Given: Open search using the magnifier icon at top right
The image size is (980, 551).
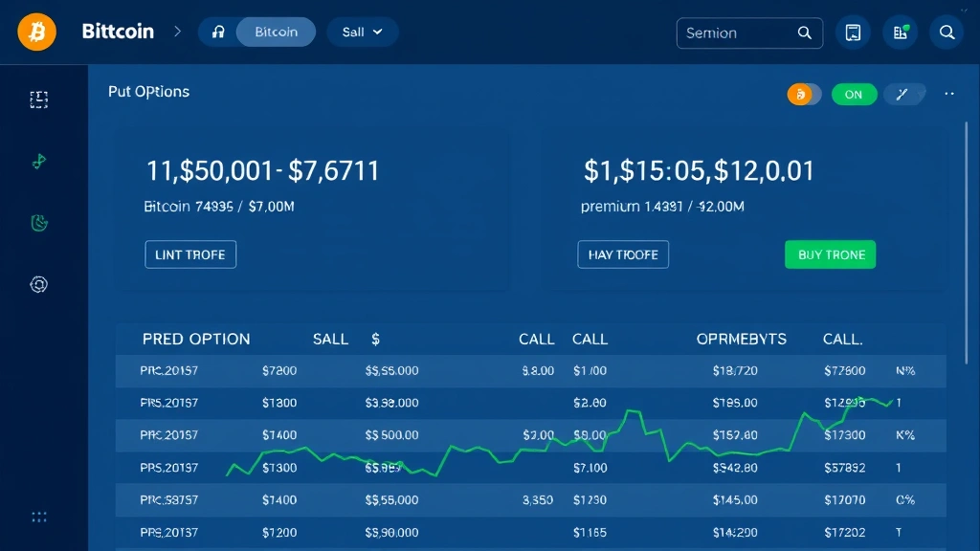Looking at the screenshot, I should click(x=947, y=32).
